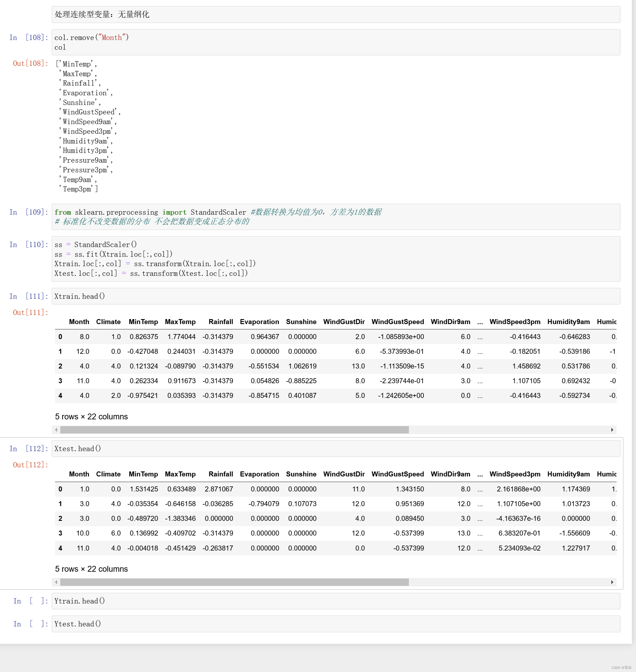Image resolution: width=636 pixels, height=672 pixels.
Task: Click '5 rows × 22 columns' under Xtrain table
Action: tap(91, 416)
